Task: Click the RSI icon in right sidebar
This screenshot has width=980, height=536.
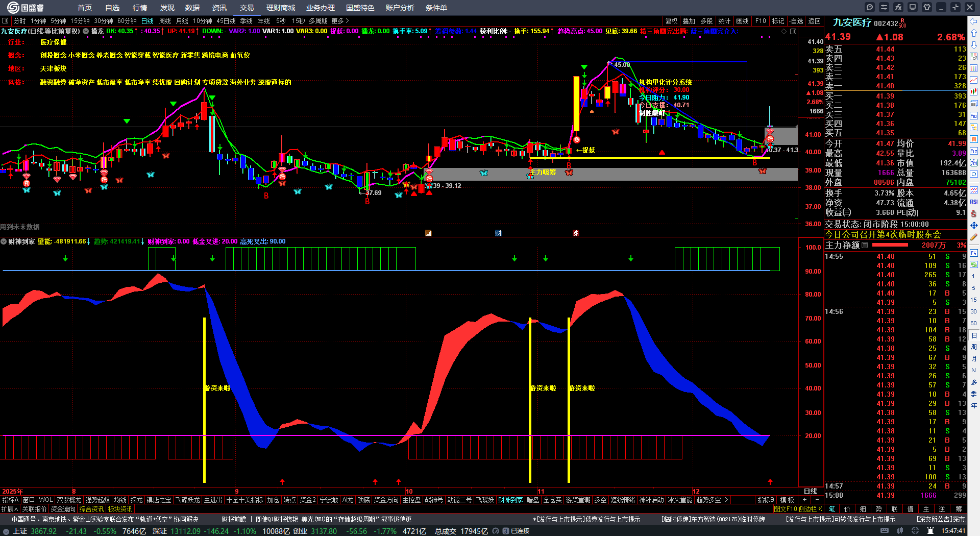Action: (x=974, y=202)
